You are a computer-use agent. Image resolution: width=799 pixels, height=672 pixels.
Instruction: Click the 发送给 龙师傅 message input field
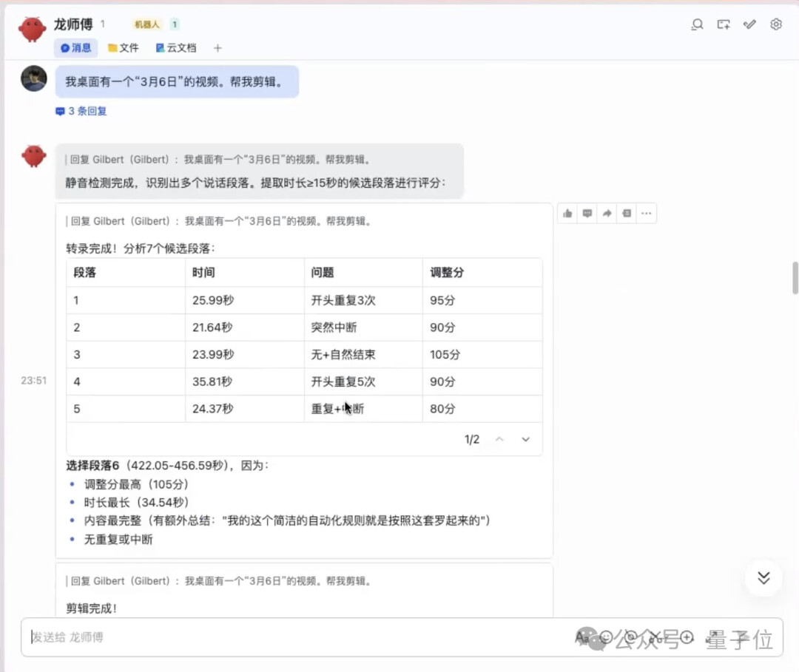296,637
